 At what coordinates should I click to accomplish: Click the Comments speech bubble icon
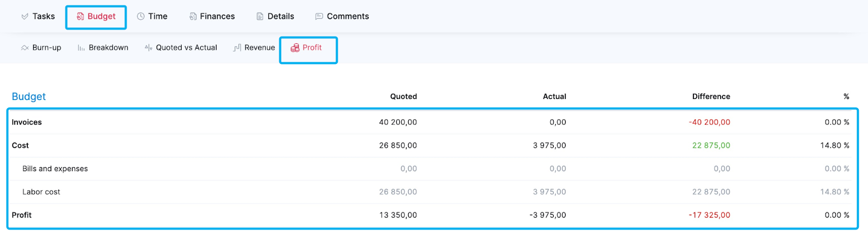click(319, 16)
